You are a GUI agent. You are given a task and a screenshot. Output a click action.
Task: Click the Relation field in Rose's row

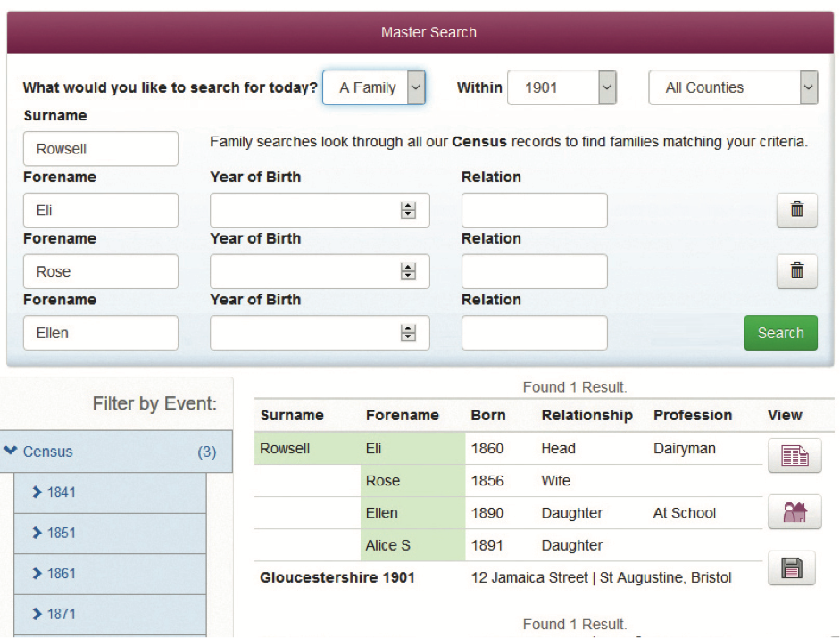534,271
